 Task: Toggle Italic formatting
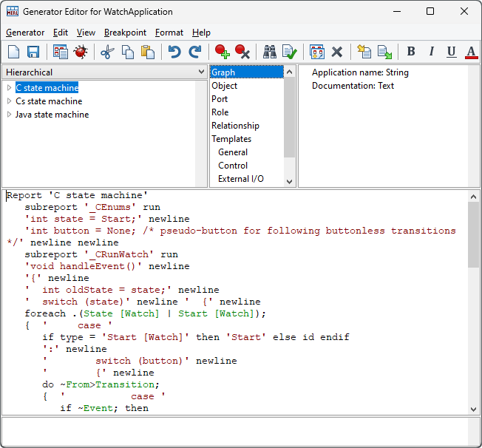[x=432, y=51]
